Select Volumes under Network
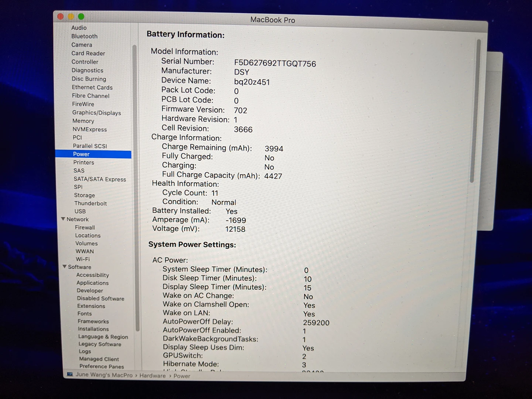Viewport: 532px width, 399px height. (86, 243)
